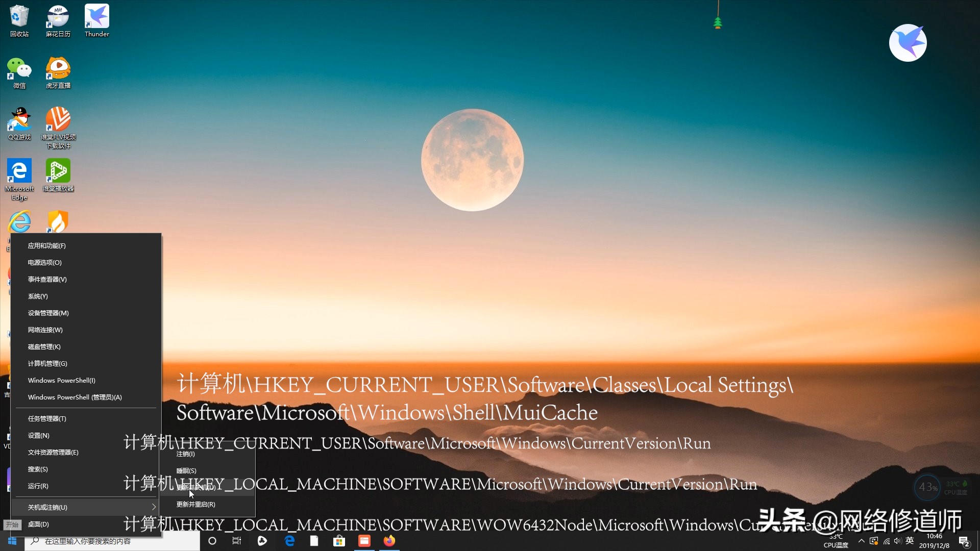Open the notification center icon
980x551 pixels.
964,541
